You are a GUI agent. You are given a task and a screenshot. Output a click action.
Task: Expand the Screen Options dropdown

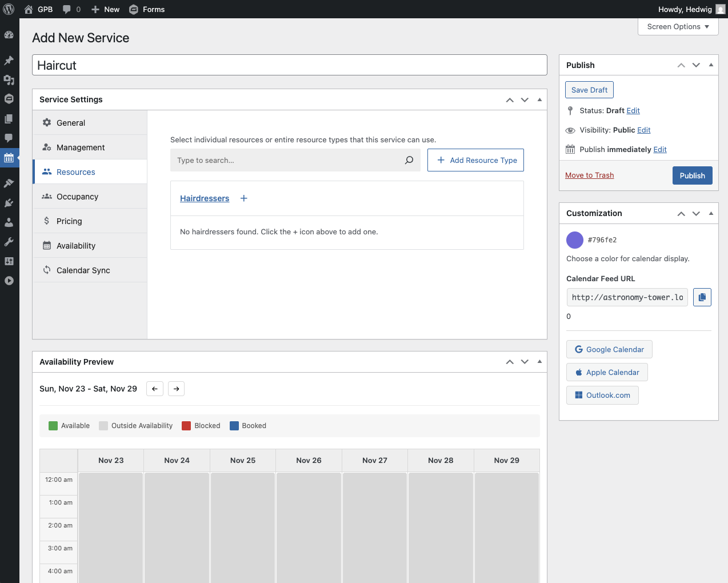click(x=678, y=27)
